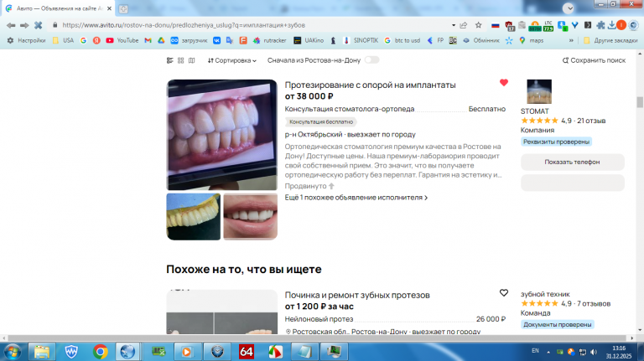
Task: Click the share page icon in address bar
Action: [x=464, y=25]
